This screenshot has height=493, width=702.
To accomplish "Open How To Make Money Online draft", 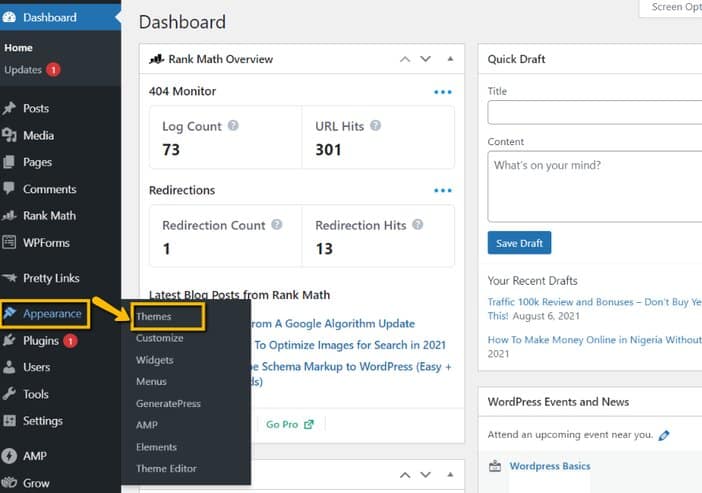I will [595, 340].
